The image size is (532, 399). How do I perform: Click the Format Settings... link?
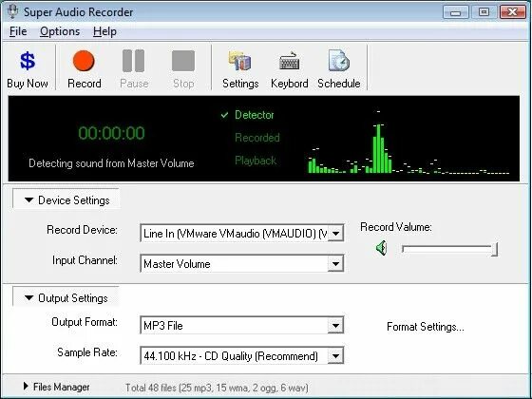[x=426, y=327]
